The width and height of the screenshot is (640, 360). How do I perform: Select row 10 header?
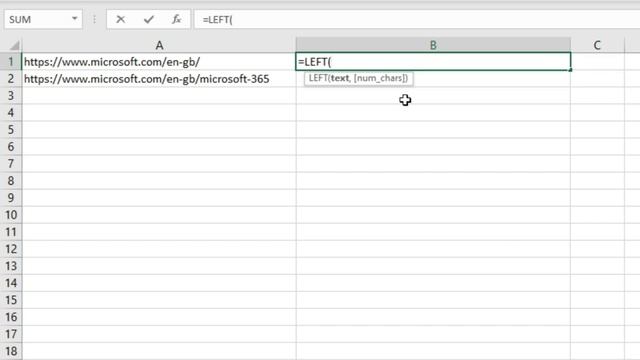pyautogui.click(x=11, y=215)
